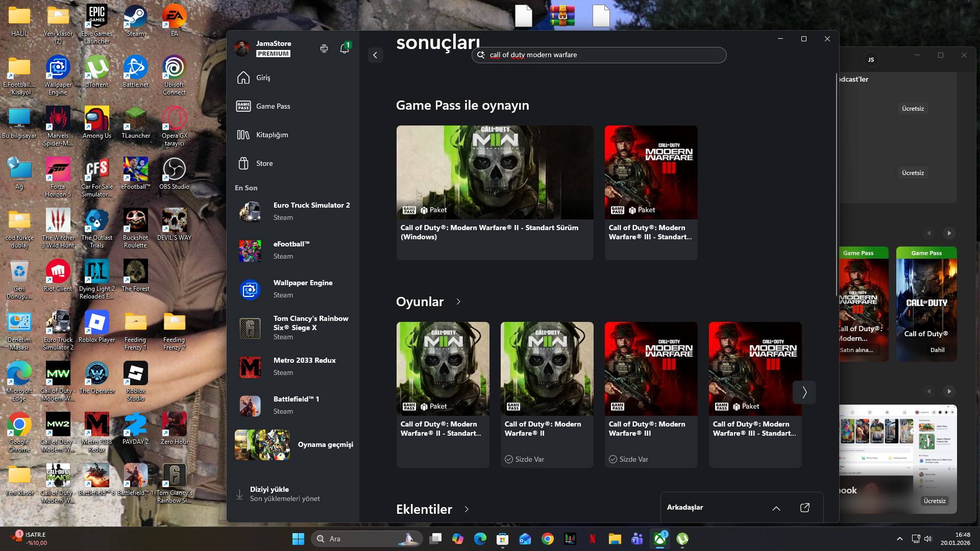980x551 pixels.
Task: Click the taskbar Ara search box
Action: pos(367,539)
